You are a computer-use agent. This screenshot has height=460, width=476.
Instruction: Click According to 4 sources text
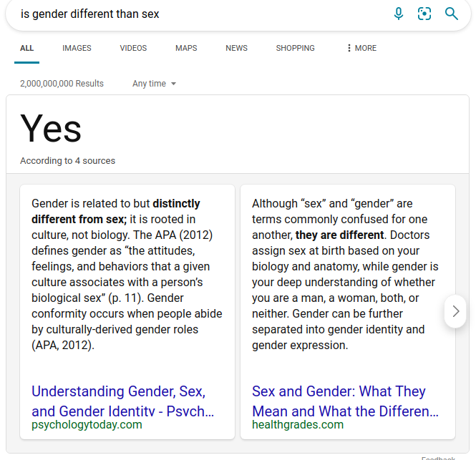(x=68, y=160)
